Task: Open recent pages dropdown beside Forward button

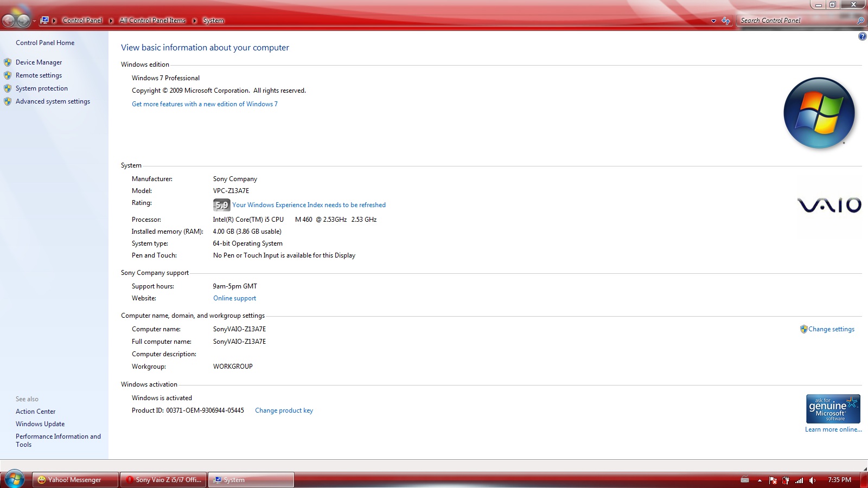Action: point(34,21)
